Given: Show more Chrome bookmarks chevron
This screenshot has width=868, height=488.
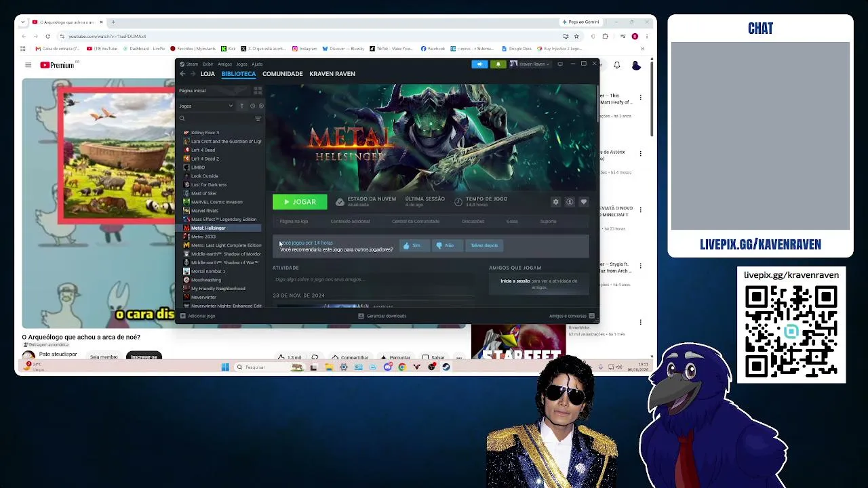Looking at the screenshot, I should (x=642, y=49).
